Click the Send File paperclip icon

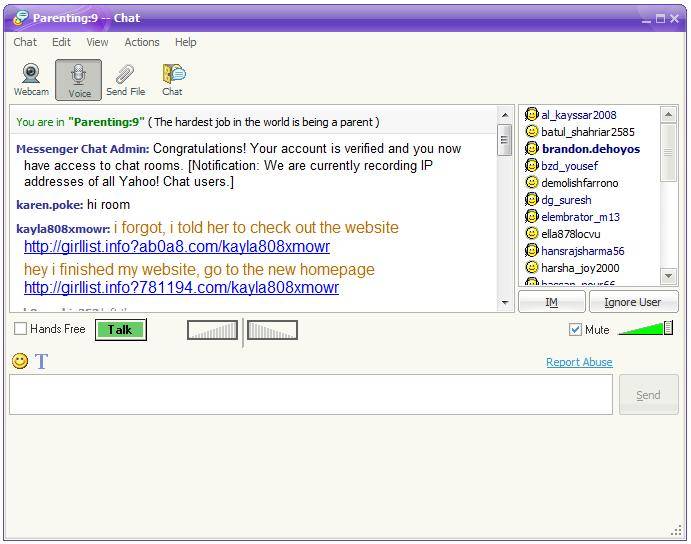click(125, 74)
